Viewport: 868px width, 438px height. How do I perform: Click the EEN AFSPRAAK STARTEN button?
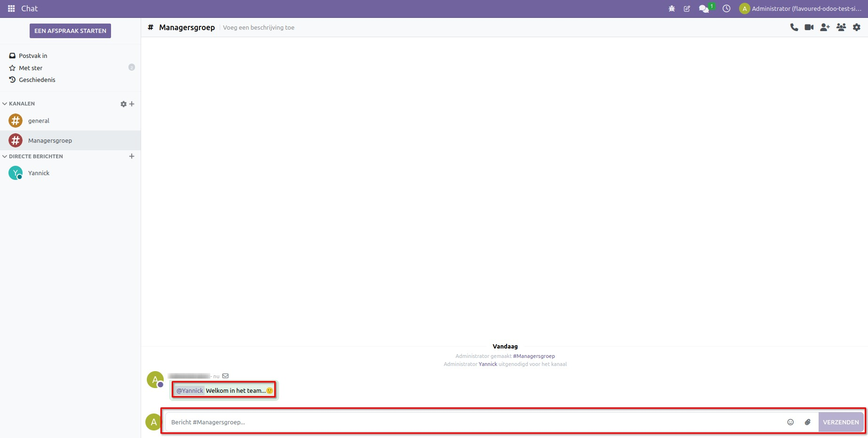tap(70, 31)
